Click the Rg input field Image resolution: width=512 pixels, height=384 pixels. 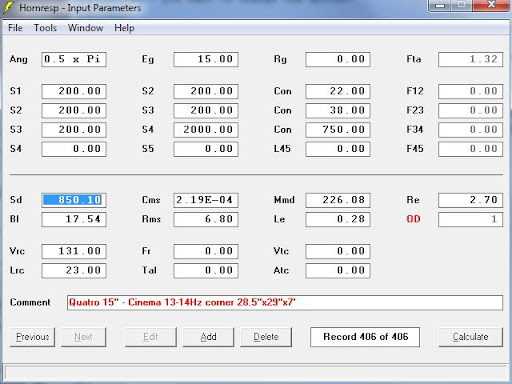(x=338, y=59)
